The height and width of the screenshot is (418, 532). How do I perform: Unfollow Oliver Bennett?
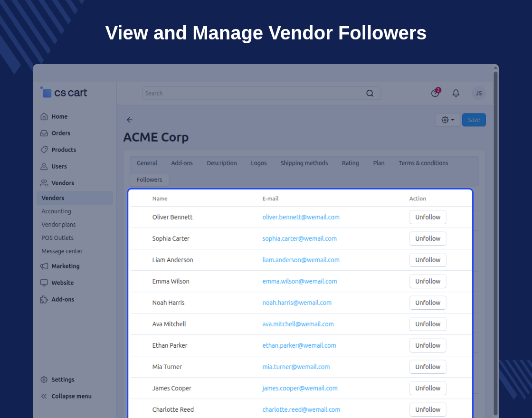tap(427, 217)
